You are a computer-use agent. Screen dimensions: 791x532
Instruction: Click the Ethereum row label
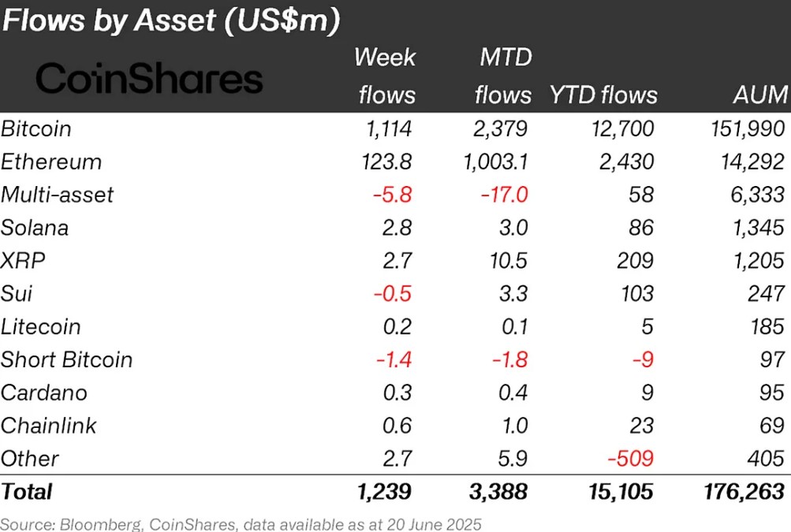point(51,162)
